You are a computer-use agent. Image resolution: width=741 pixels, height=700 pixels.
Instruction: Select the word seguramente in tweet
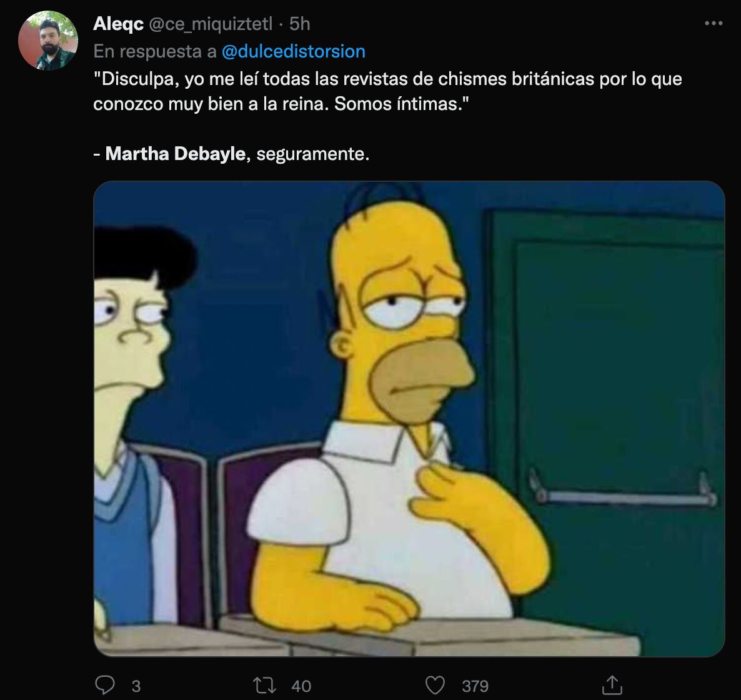[312, 154]
